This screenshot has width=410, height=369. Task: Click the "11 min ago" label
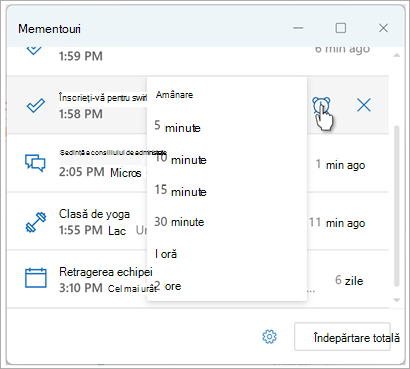[x=337, y=223]
